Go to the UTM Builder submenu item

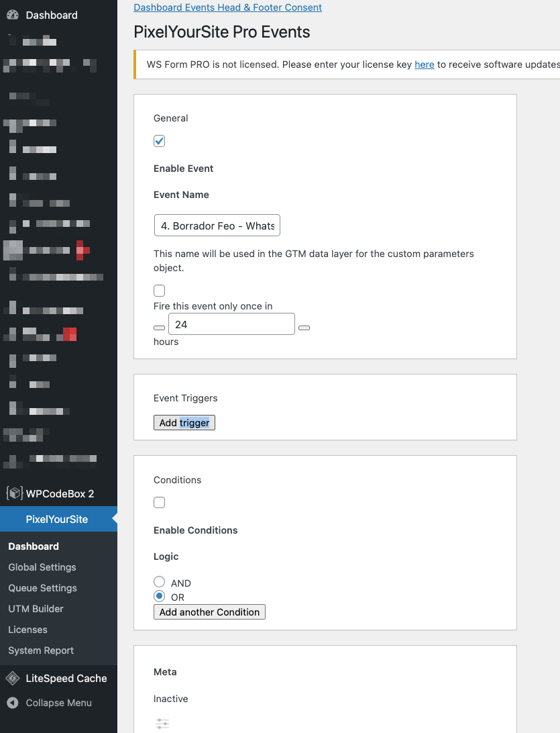click(x=36, y=609)
